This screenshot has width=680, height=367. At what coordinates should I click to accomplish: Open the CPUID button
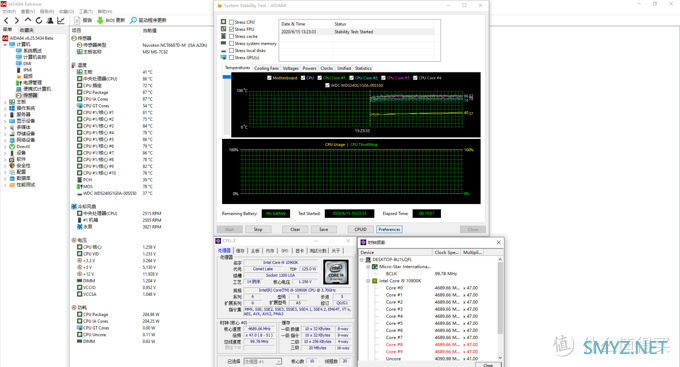pos(360,229)
